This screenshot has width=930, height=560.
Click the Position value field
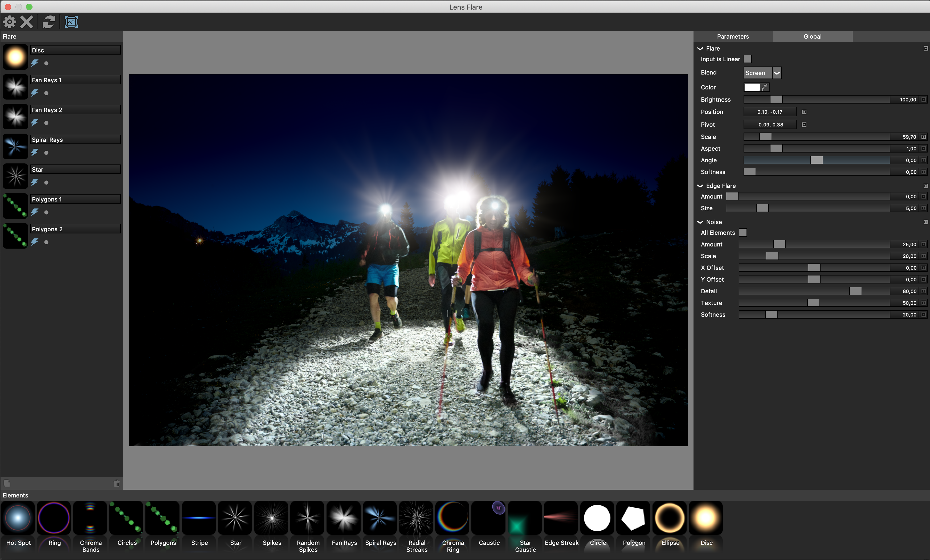(770, 112)
